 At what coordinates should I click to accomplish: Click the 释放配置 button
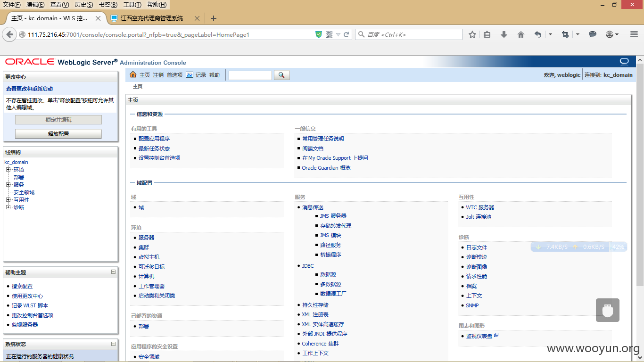coord(58,134)
